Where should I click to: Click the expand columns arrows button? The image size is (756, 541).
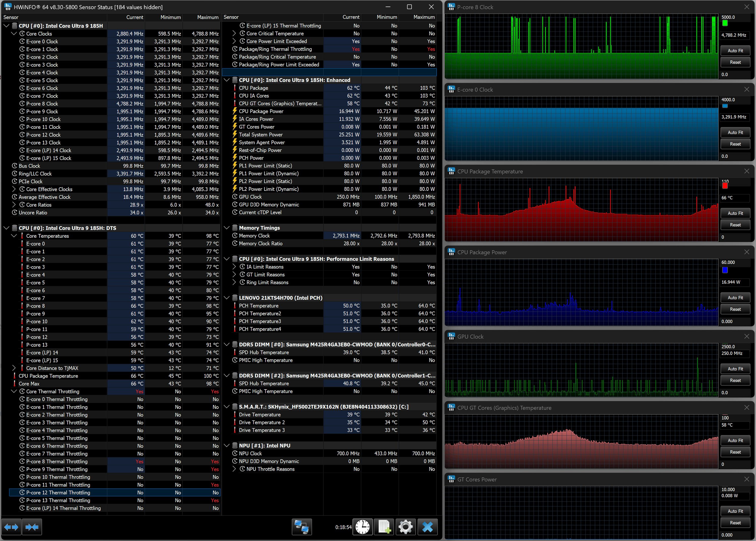pyautogui.click(x=11, y=527)
